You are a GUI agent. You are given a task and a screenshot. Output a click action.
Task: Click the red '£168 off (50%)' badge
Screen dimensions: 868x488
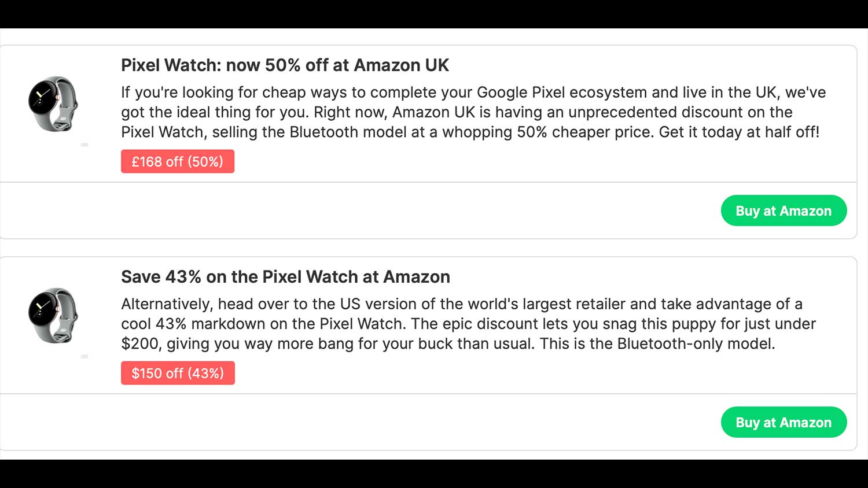pyautogui.click(x=178, y=161)
